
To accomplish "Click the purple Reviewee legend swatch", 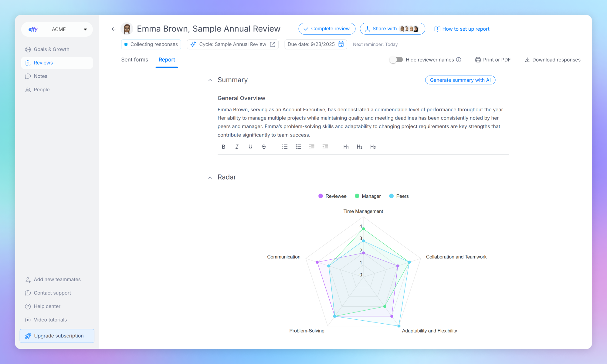I will [320, 196].
